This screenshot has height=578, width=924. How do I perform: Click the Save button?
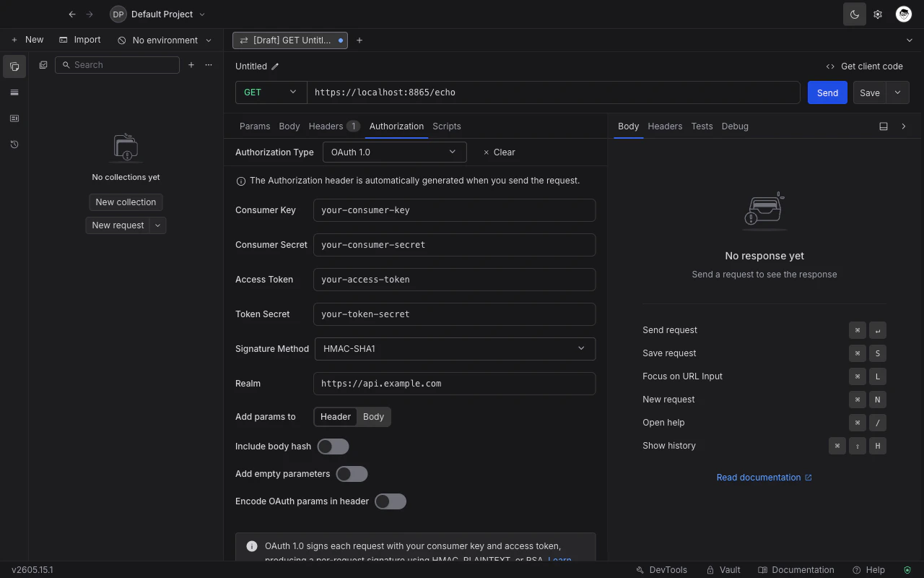870,92
